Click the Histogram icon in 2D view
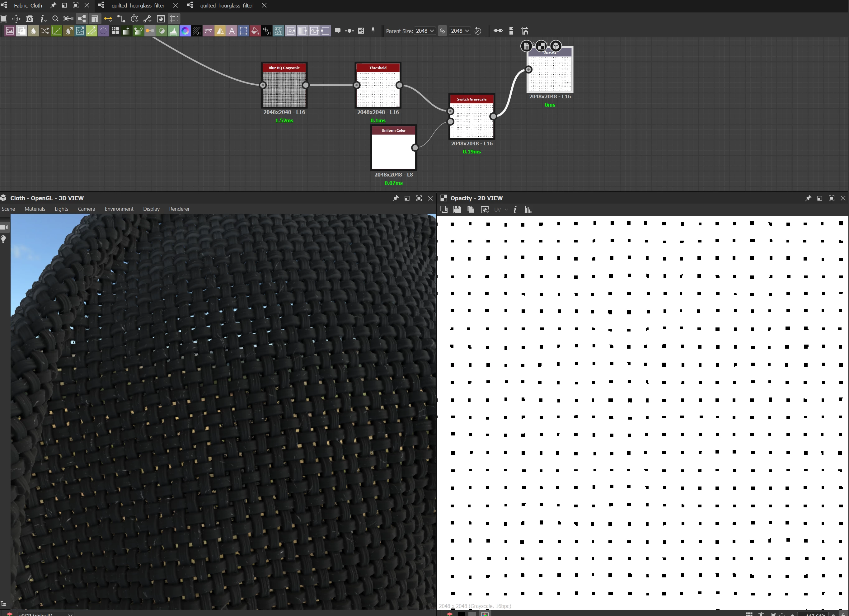The image size is (849, 616). 528,210
